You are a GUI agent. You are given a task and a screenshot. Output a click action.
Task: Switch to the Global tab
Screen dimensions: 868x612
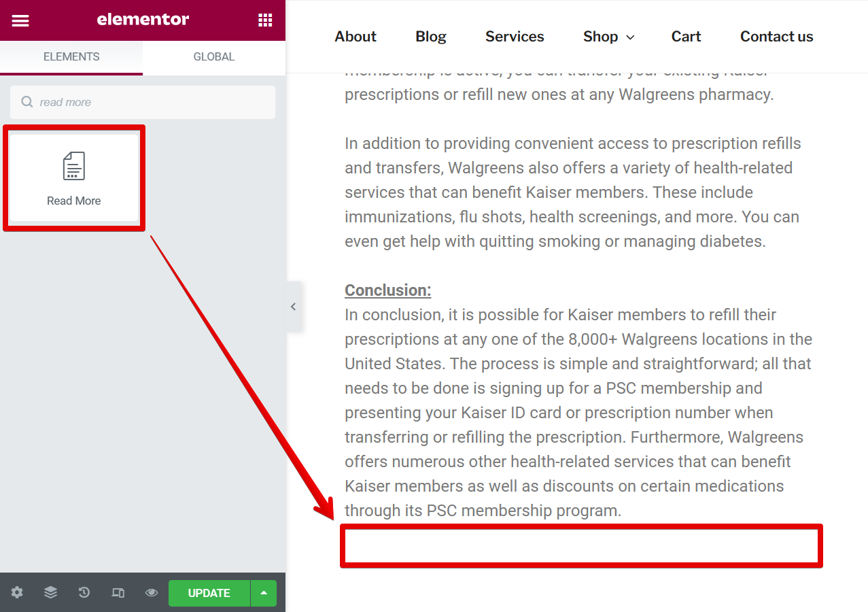tap(213, 57)
